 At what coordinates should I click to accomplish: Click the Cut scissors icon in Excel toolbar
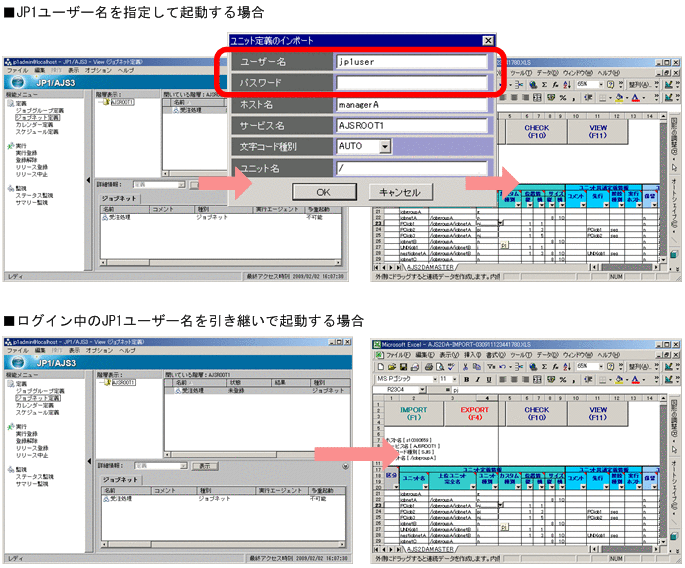[x=465, y=367]
